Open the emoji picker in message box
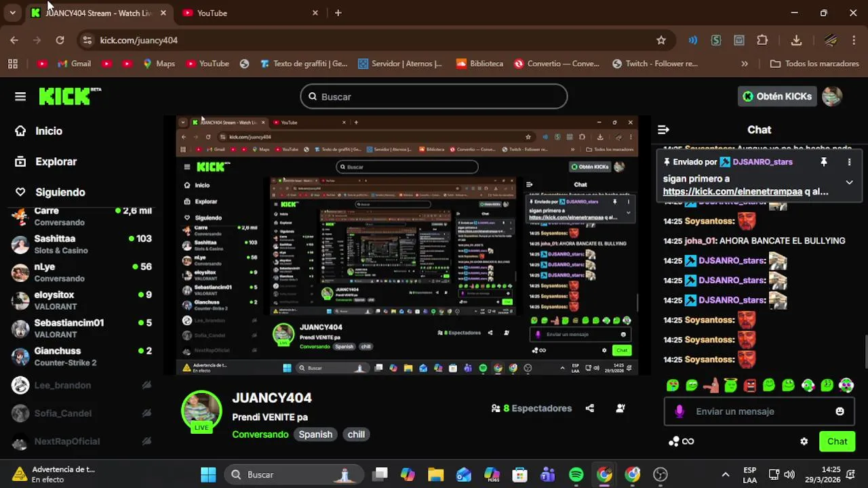868x488 pixels. tap(840, 411)
